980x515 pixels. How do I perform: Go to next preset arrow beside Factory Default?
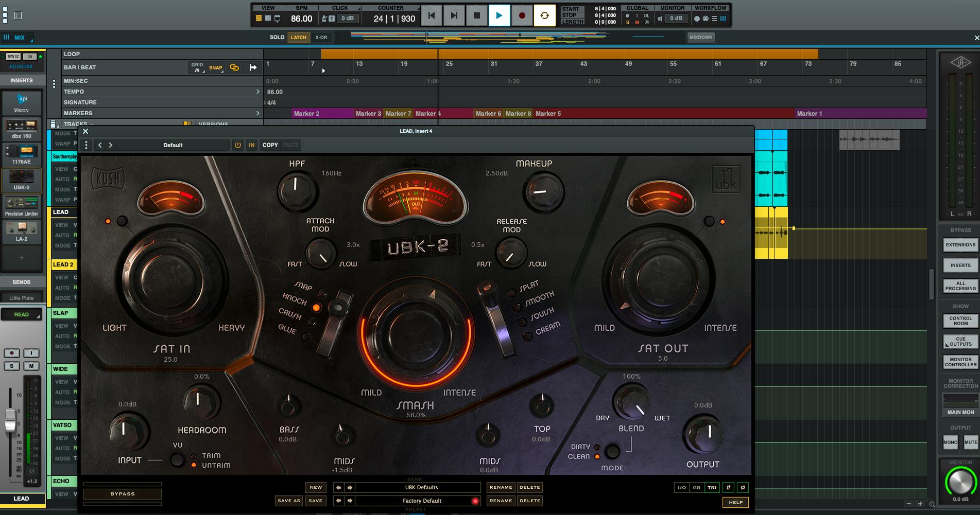pyautogui.click(x=350, y=501)
